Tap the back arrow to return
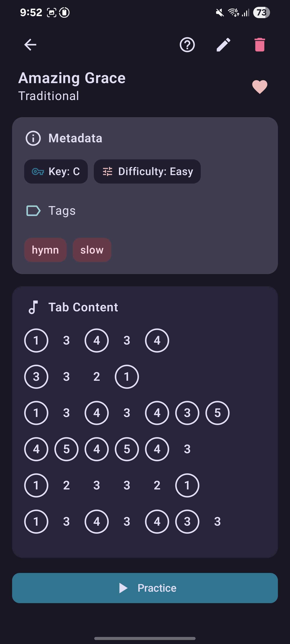Screen dimensions: 290x644 point(30,45)
